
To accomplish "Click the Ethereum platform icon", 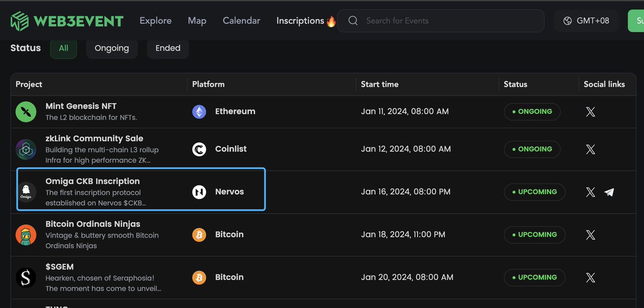I will (x=199, y=112).
